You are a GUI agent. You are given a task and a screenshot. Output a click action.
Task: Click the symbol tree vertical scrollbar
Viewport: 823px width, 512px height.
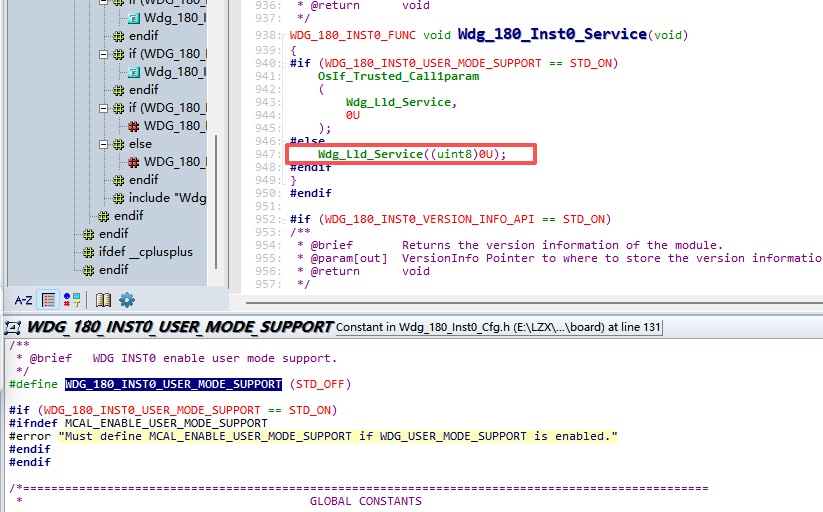click(x=216, y=202)
